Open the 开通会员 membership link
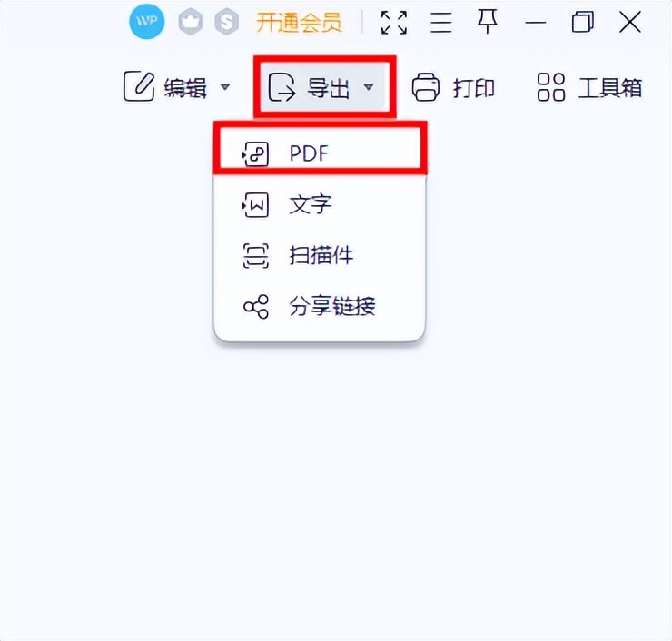The width and height of the screenshot is (672, 641). [299, 23]
